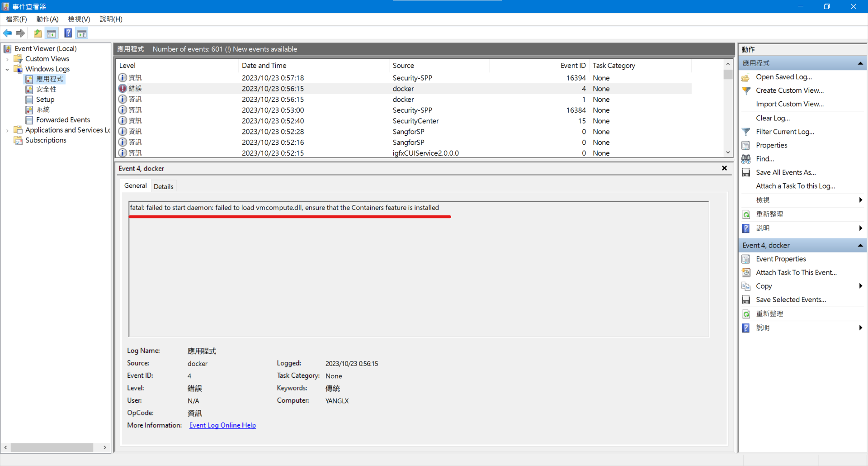The width and height of the screenshot is (868, 466).
Task: Find events using the binoculars icon
Action: (x=746, y=159)
